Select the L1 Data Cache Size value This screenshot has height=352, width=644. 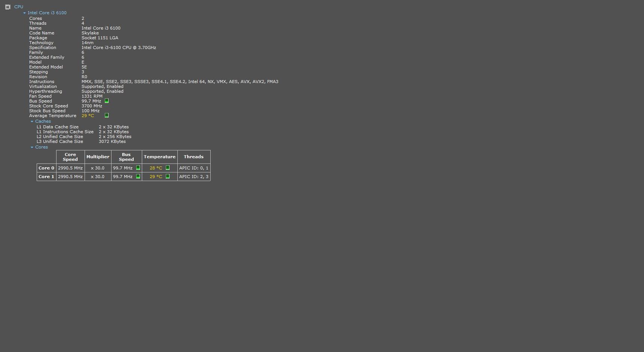pos(114,127)
